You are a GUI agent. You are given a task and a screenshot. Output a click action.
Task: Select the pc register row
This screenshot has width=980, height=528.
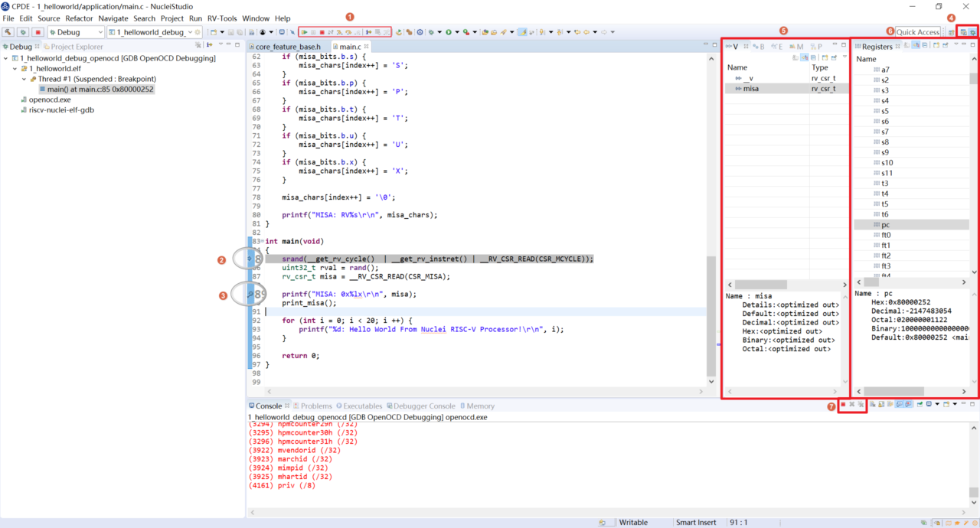pyautogui.click(x=911, y=225)
